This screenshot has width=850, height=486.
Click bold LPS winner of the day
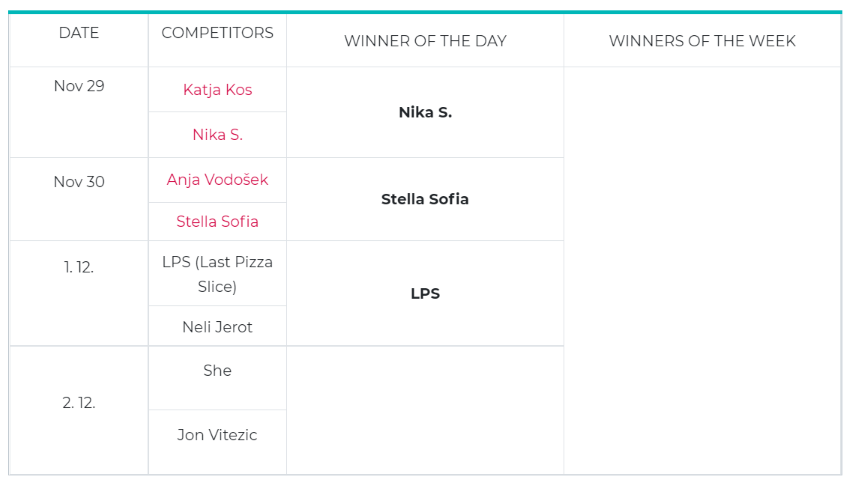click(x=425, y=294)
